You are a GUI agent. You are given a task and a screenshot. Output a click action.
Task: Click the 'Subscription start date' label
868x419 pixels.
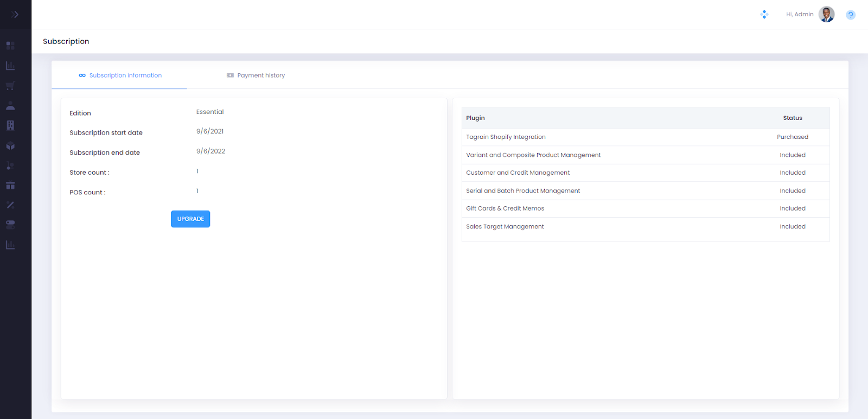[x=106, y=133]
